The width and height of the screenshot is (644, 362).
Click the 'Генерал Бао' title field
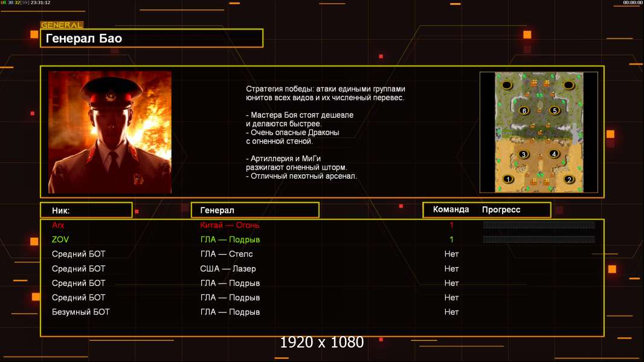(x=152, y=38)
